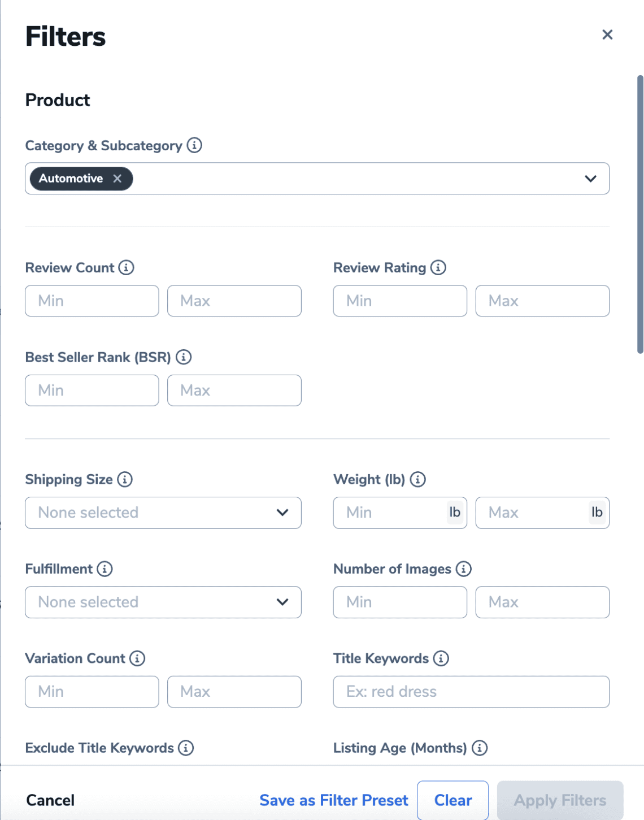The image size is (644, 820).
Task: Click the Weight (lb) info icon
Action: pos(419,479)
